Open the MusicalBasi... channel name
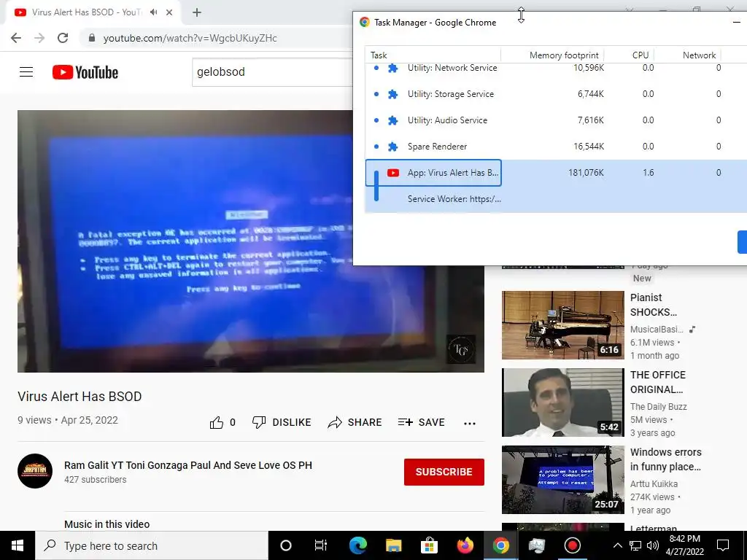 657,330
